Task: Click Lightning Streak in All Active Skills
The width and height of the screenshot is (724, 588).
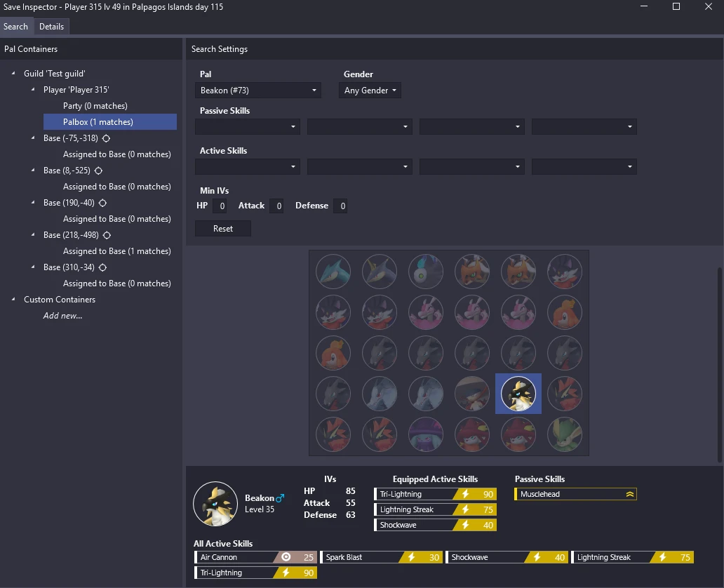Action: pyautogui.click(x=633, y=557)
